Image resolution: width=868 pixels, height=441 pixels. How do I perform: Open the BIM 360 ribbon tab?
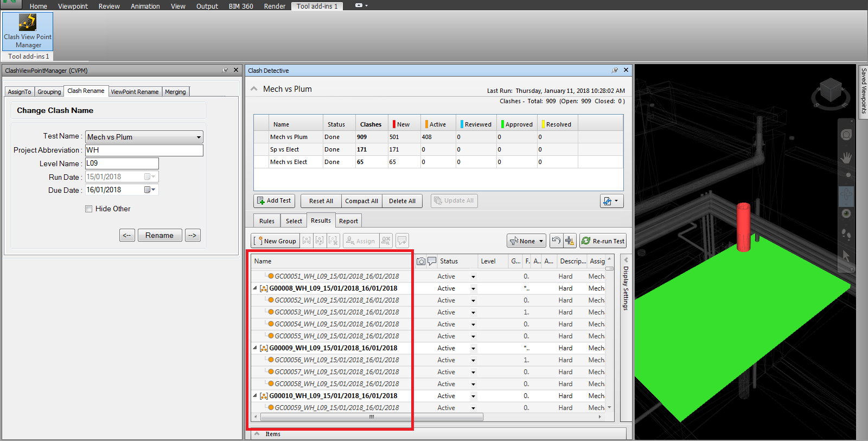pos(241,6)
